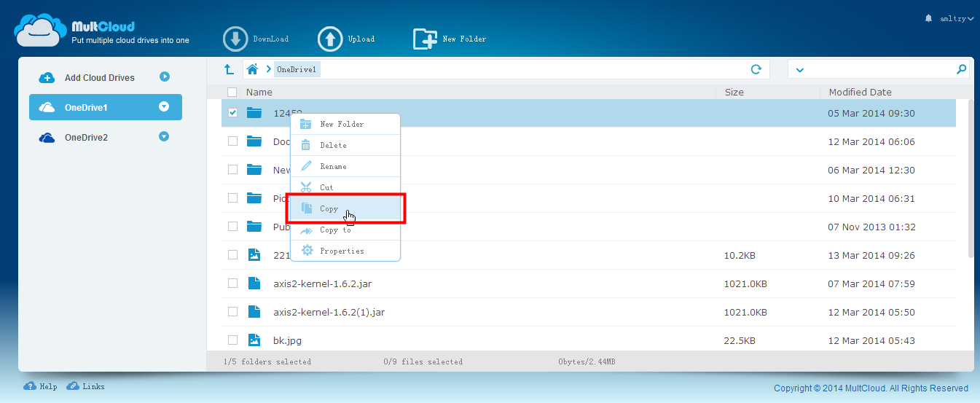
Task: Select OneDrive1 in the sidebar
Action: click(x=106, y=107)
